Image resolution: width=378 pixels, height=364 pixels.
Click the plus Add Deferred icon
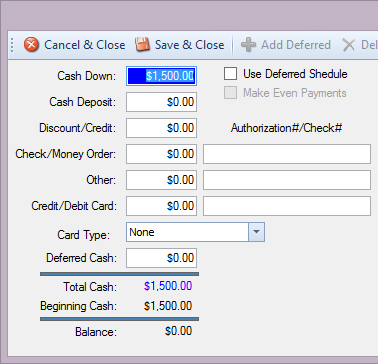pos(249,45)
